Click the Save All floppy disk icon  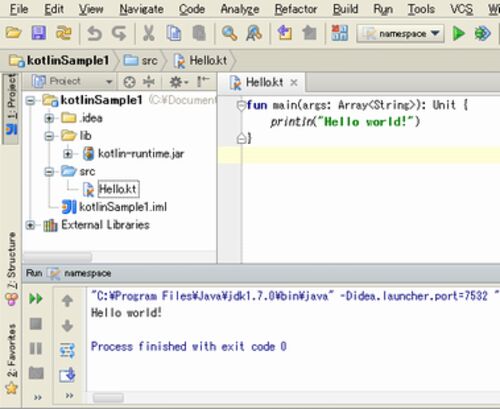point(39,33)
